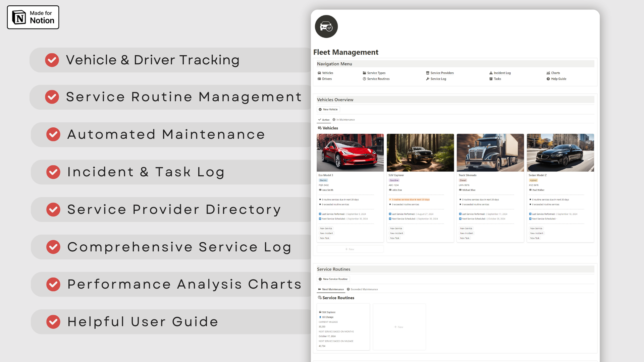644x362 pixels.
Task: Click the Service Providers store icon
Action: pyautogui.click(x=428, y=73)
